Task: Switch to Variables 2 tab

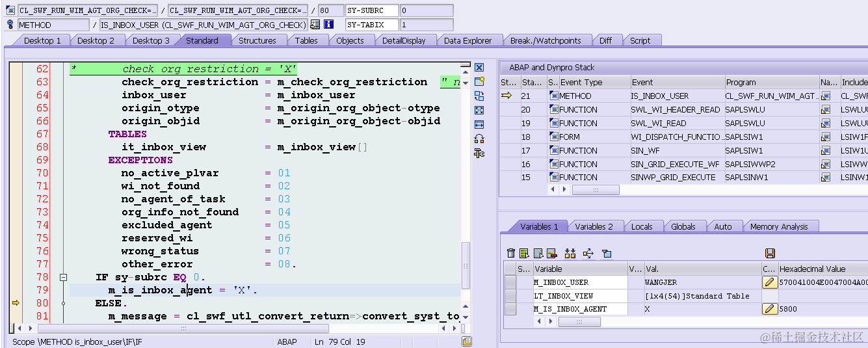Action: click(594, 226)
